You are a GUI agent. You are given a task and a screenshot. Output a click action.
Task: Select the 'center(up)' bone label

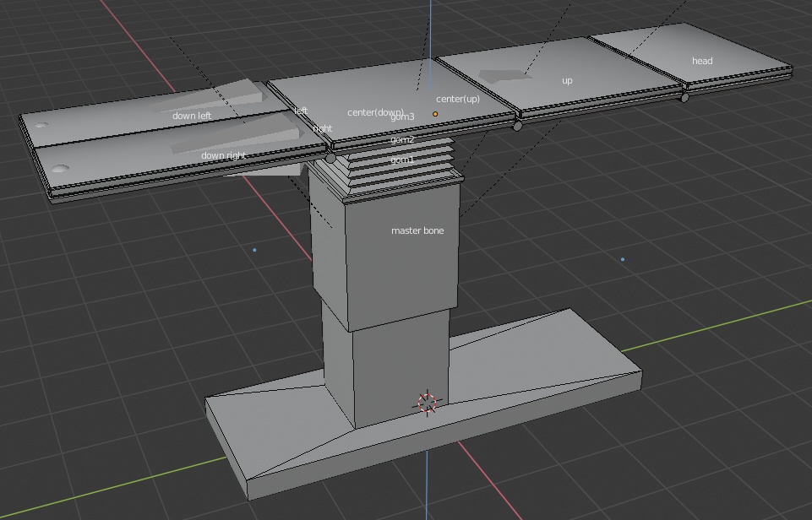(458, 100)
